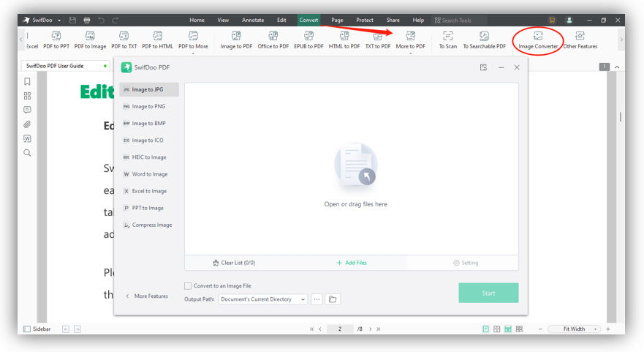
Task: Open the PDF to TXT converter
Action: [124, 40]
